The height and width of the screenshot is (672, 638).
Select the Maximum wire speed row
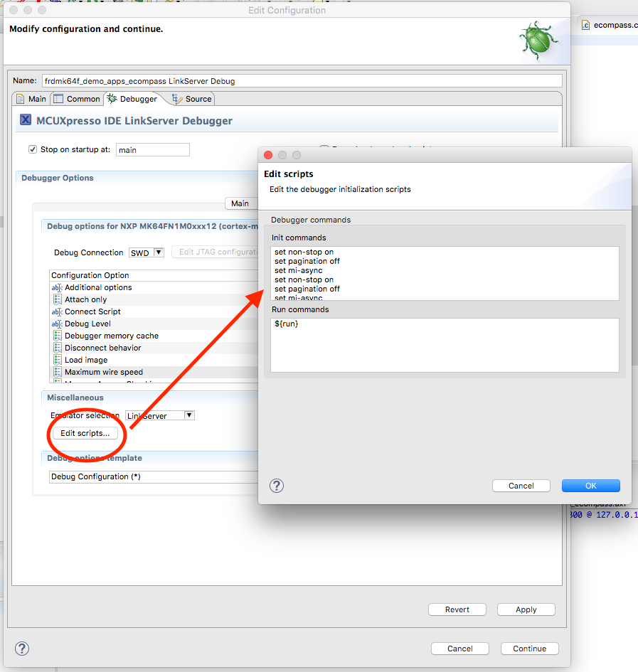click(x=154, y=372)
